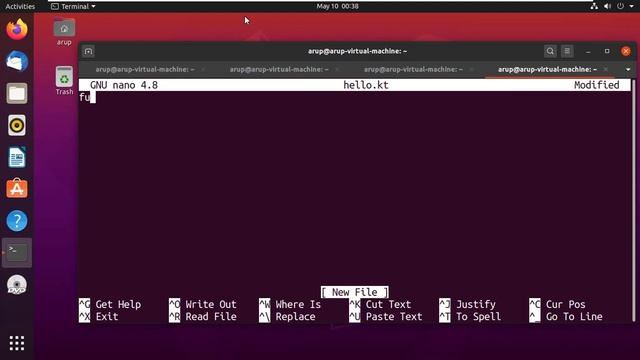The width and height of the screenshot is (640, 360).
Task: Click the Get Help shortcut label
Action: [118, 304]
